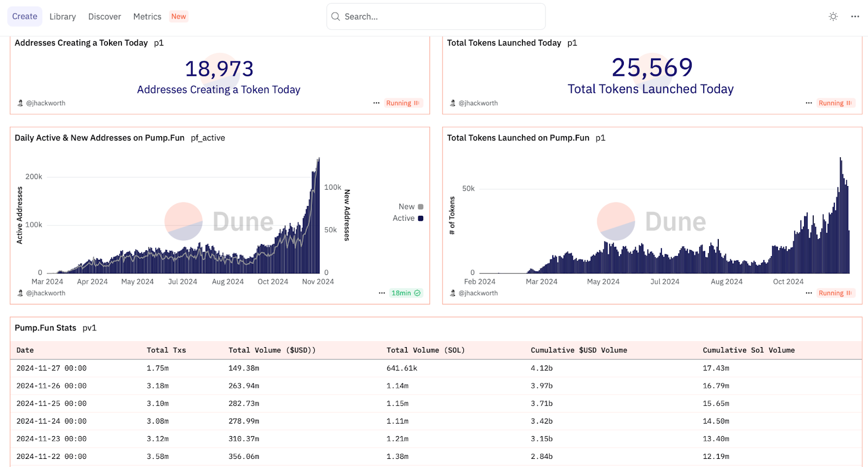Image resolution: width=868 pixels, height=467 pixels.
Task: Toggle the New series in chart legend
Action: [407, 207]
